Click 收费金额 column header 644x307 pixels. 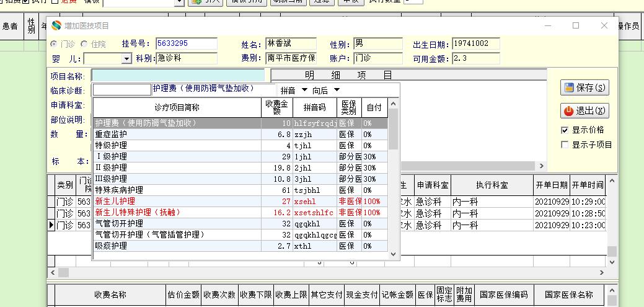[x=277, y=108]
